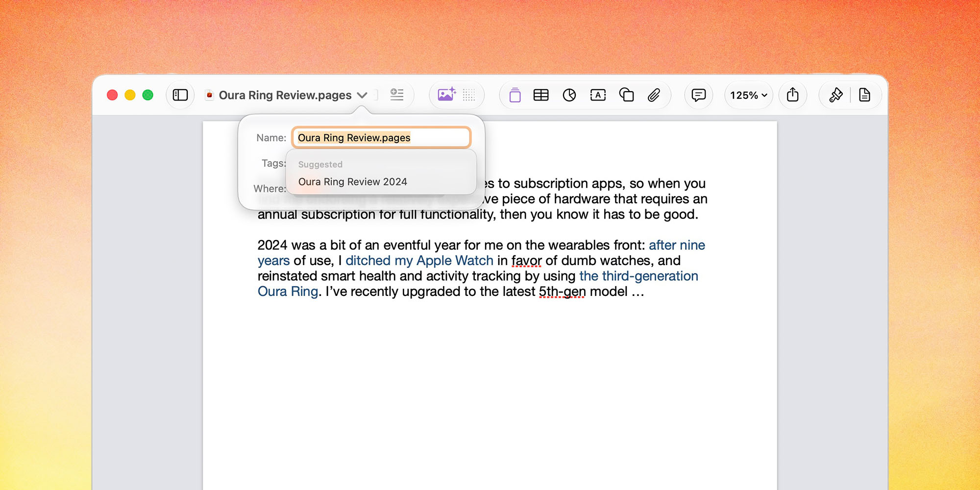Click the red close window button
The image size is (980, 490).
[112, 95]
